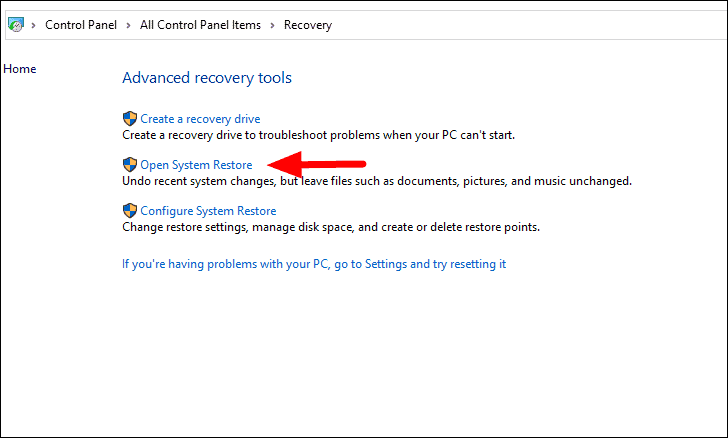
Task: Click the shield icon beside Create a recovery drive
Action: [130, 118]
